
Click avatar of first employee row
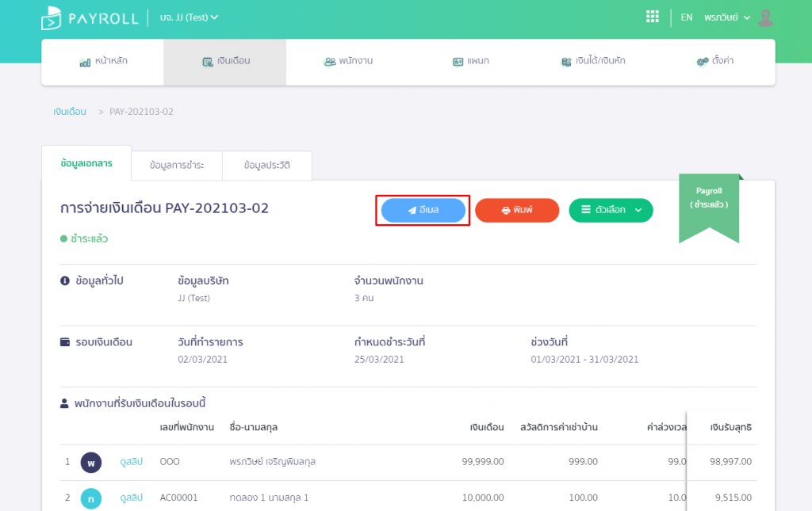[x=91, y=461]
